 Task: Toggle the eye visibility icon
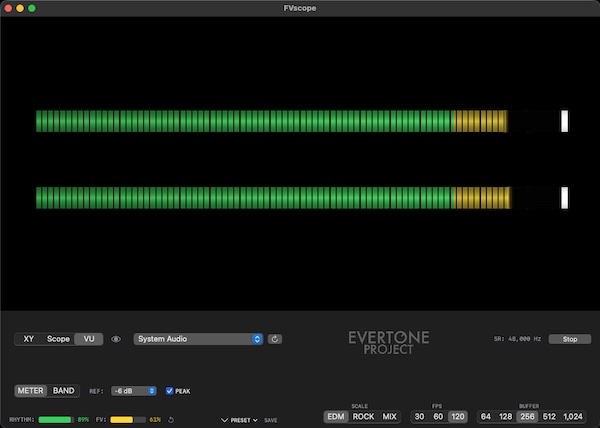(116, 339)
